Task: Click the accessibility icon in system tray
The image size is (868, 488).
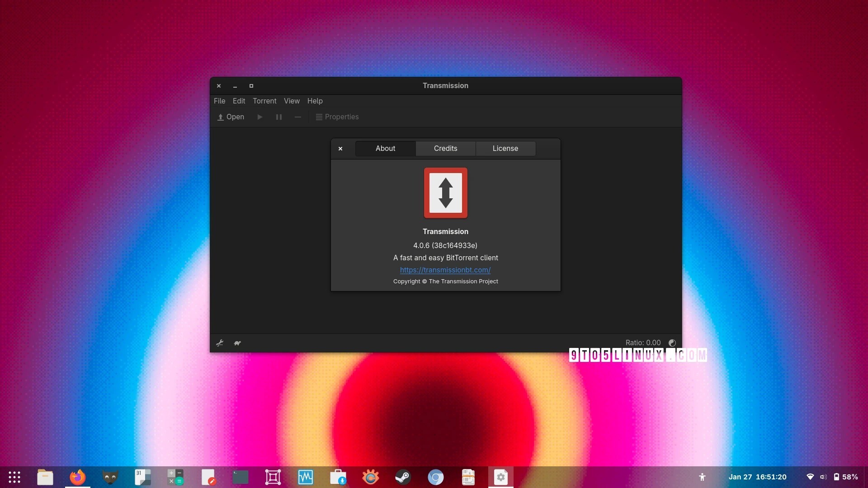Action: click(702, 477)
